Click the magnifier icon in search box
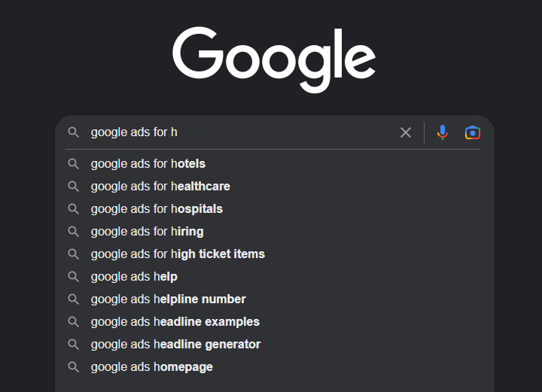Image resolution: width=542 pixels, height=392 pixels. coord(73,132)
